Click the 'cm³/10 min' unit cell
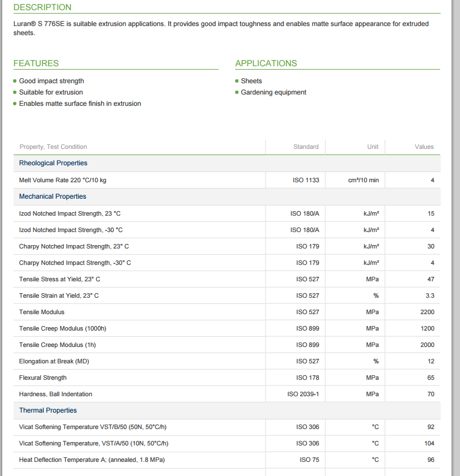The width and height of the screenshot is (460, 476). 363,180
